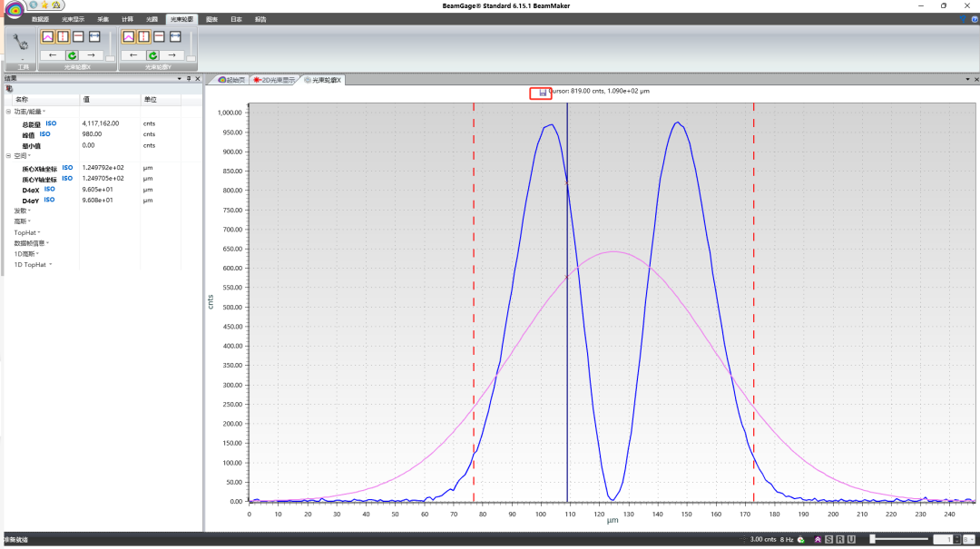Toggle vertical cursor line in Beam Profile X
Viewport: 980px width, 549px height.
point(62,37)
